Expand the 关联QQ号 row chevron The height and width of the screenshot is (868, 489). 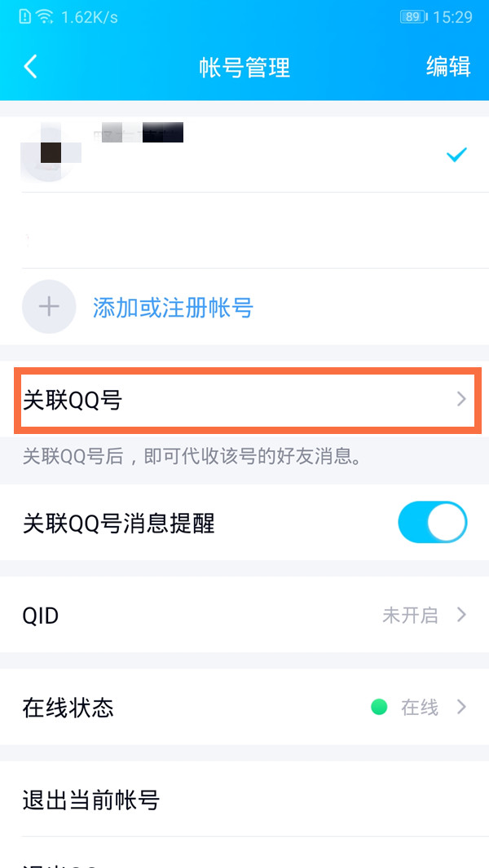tap(461, 400)
